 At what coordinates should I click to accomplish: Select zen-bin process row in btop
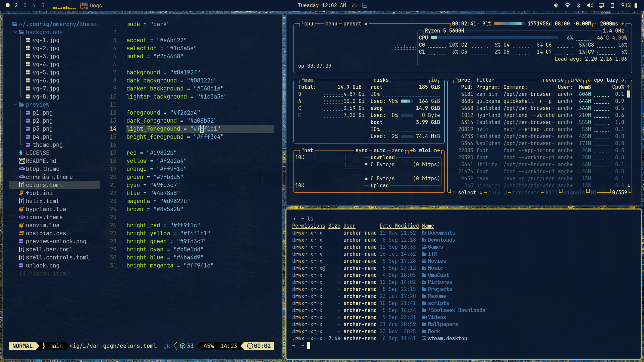(x=543, y=94)
